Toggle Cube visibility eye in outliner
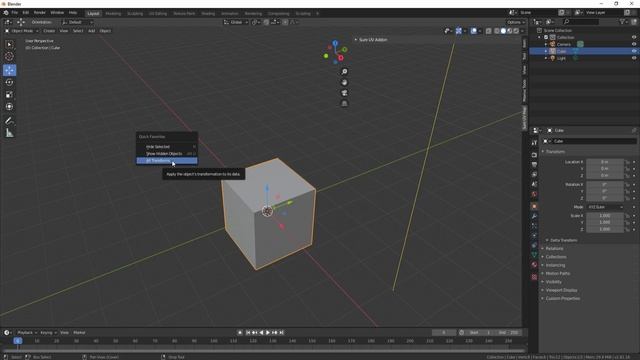The height and width of the screenshot is (360, 640). tap(634, 51)
